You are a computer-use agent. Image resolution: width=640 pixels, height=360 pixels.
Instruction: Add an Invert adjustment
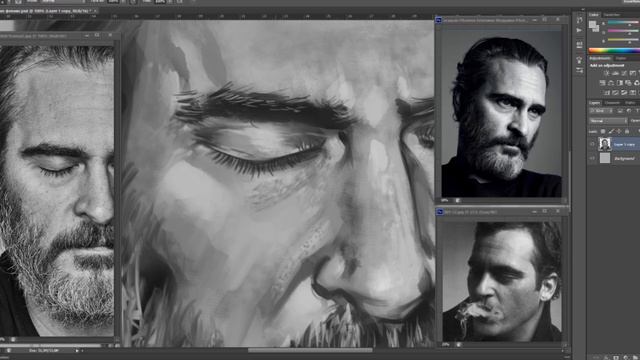coord(607,93)
